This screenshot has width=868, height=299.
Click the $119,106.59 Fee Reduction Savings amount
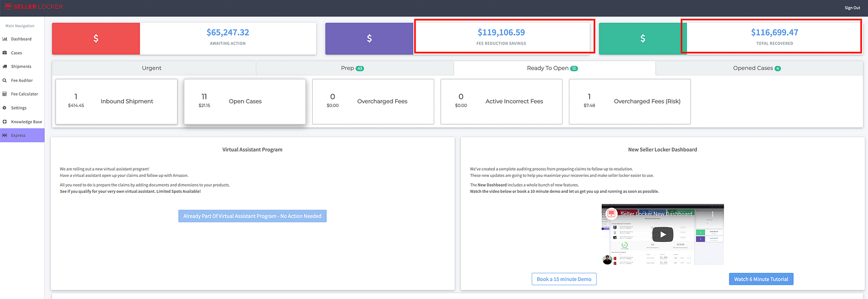pyautogui.click(x=501, y=33)
